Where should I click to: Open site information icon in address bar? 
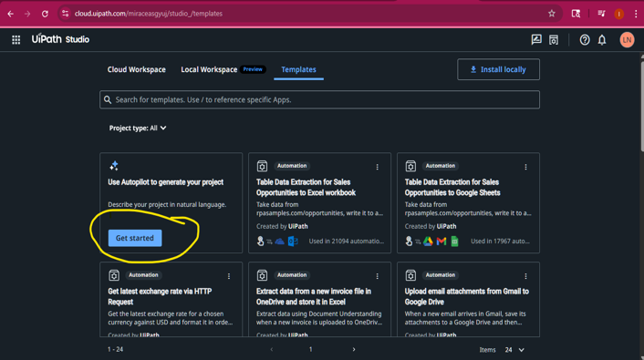click(66, 14)
